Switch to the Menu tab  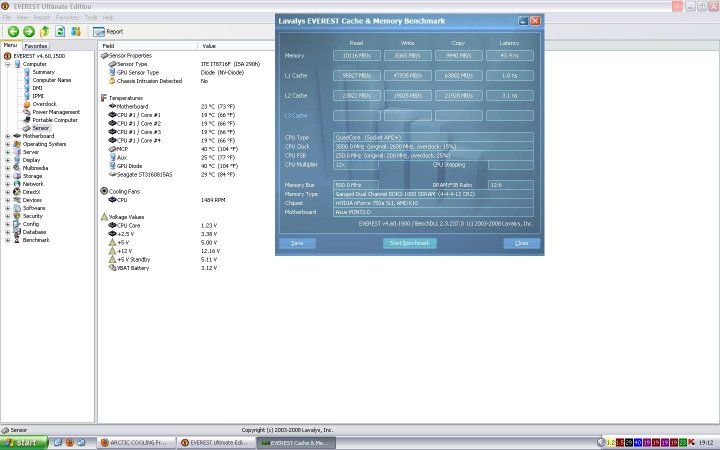tap(10, 45)
